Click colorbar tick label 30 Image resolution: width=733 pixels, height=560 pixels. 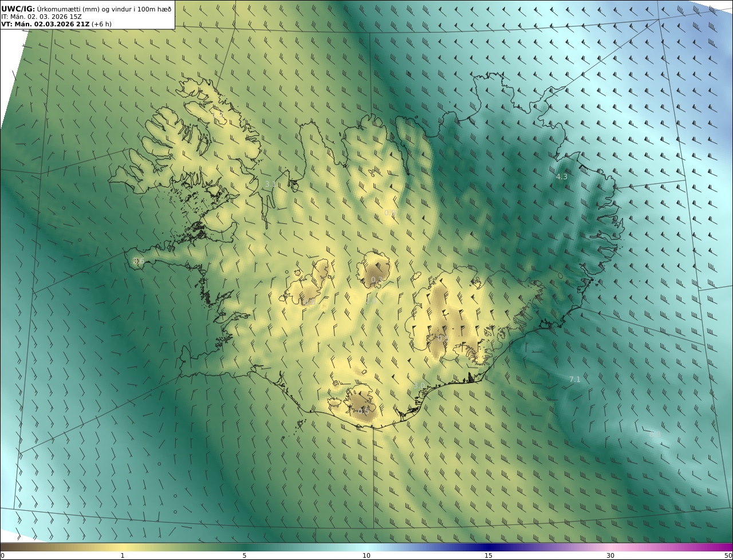click(x=610, y=555)
